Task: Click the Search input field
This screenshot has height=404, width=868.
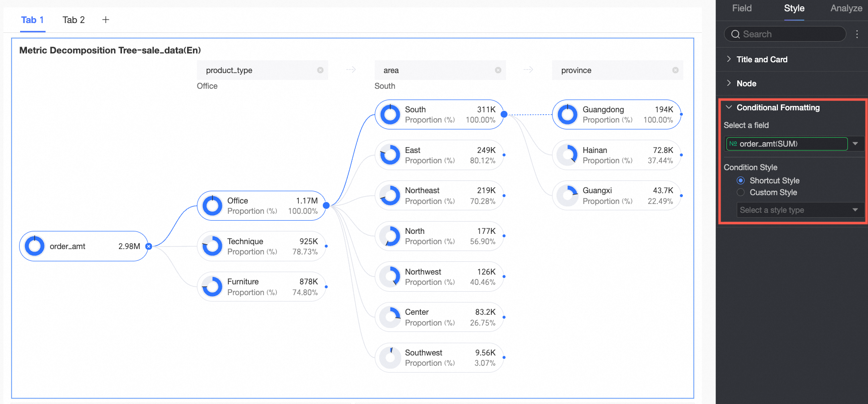Action: (785, 34)
